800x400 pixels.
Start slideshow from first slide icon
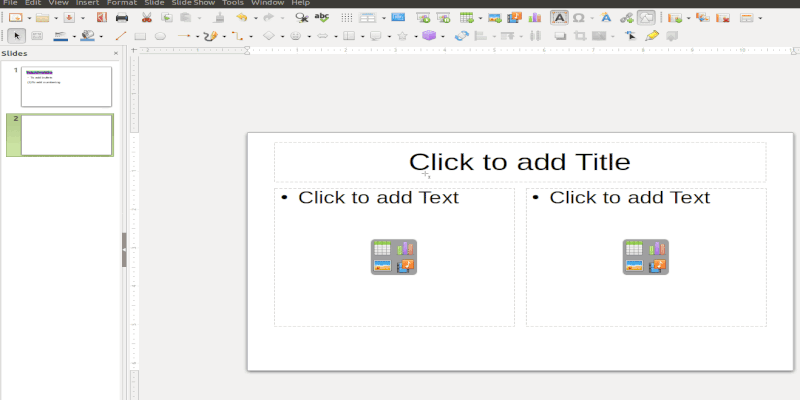(x=423, y=18)
